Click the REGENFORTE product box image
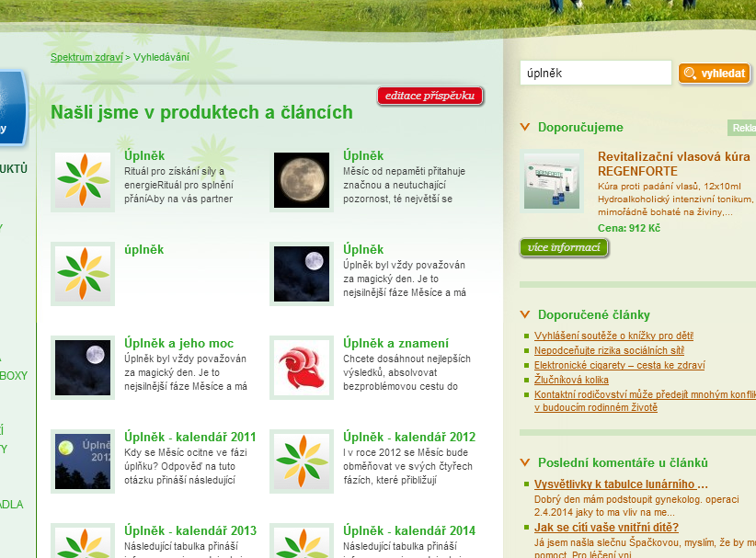The height and width of the screenshot is (558, 756). [x=554, y=181]
